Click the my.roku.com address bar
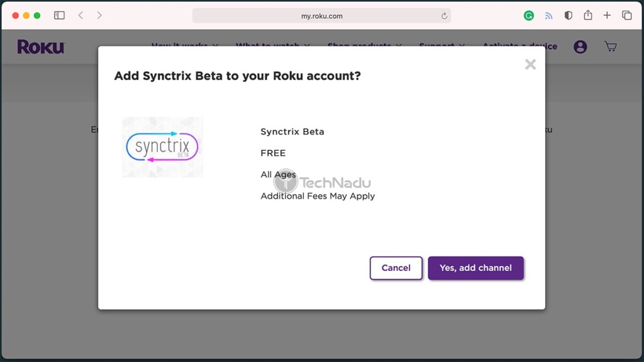This screenshot has width=644, height=362. [321, 16]
